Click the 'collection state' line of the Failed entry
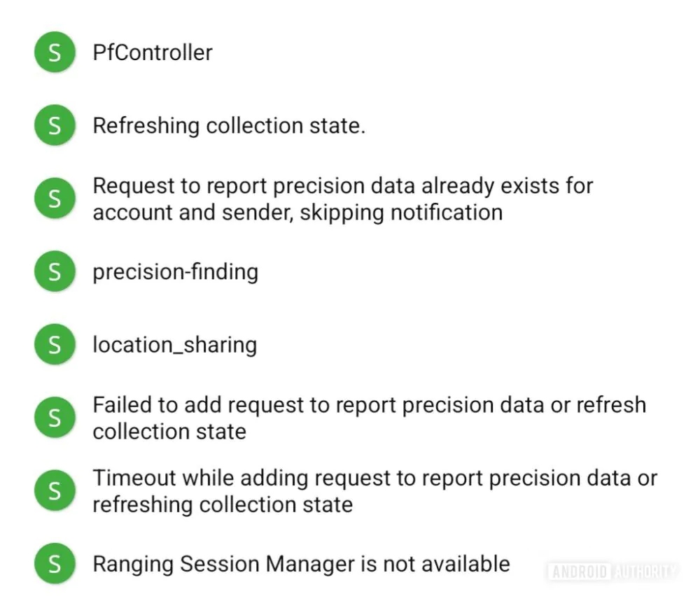The height and width of the screenshot is (603, 700). tap(169, 432)
